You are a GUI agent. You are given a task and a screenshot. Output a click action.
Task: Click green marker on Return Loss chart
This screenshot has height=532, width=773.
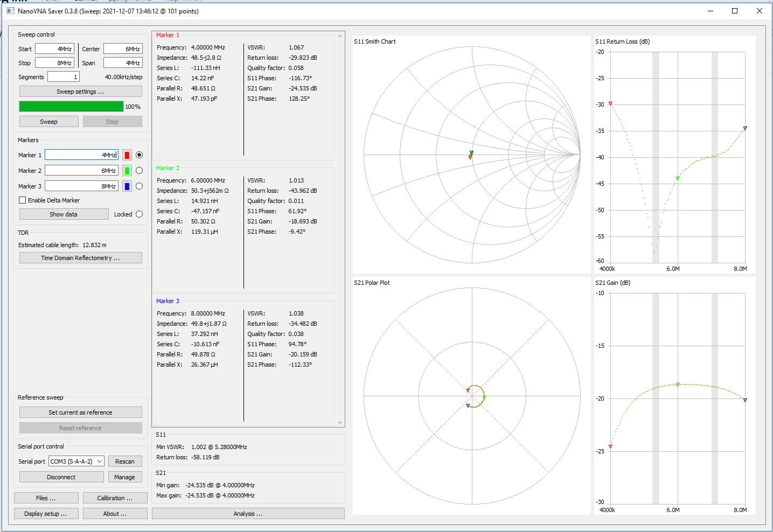click(x=678, y=178)
